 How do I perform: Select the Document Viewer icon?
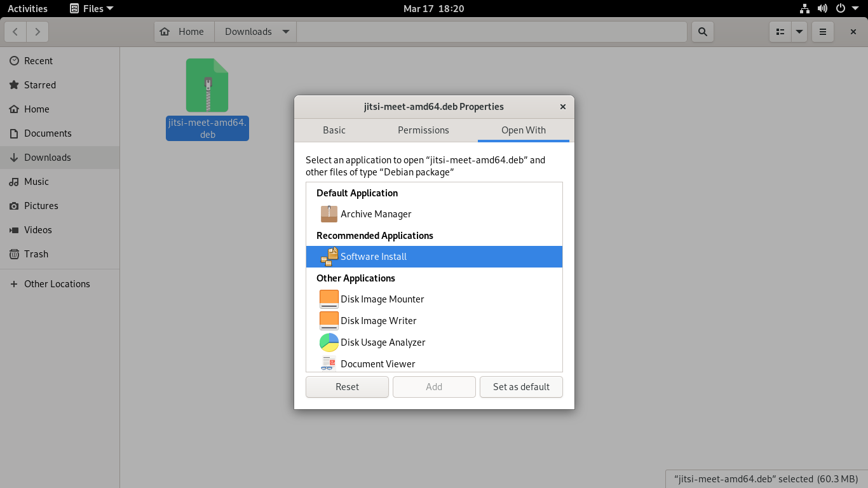click(x=329, y=363)
